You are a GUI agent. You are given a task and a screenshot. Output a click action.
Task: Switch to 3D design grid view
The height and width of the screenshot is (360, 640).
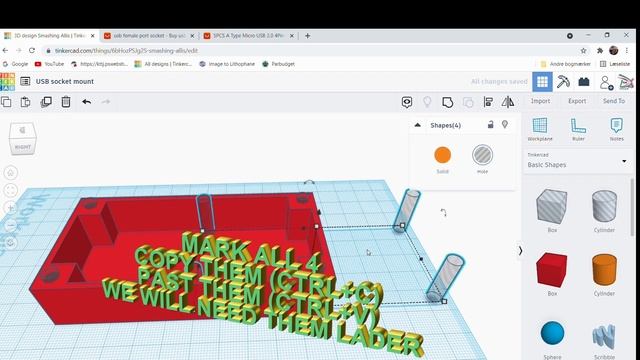click(542, 82)
